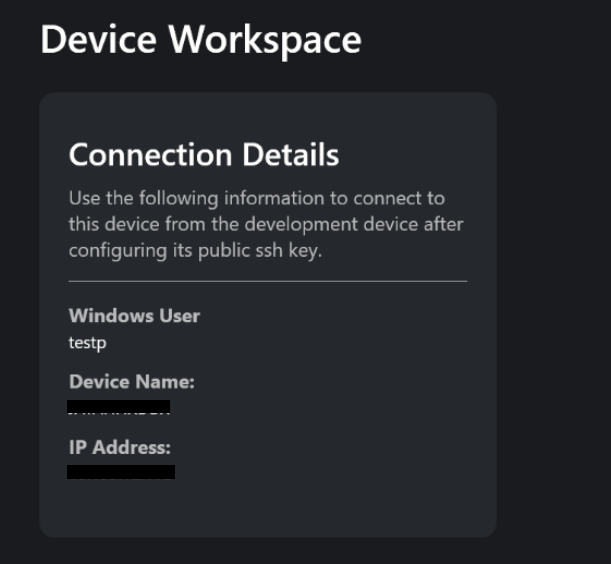Click empty card area below the IP address

point(268,507)
